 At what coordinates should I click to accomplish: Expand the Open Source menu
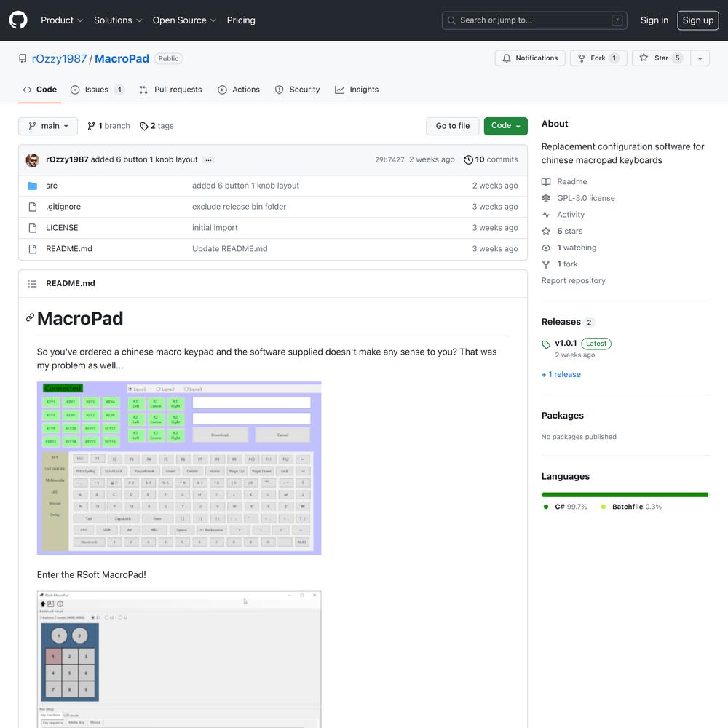coord(184,20)
